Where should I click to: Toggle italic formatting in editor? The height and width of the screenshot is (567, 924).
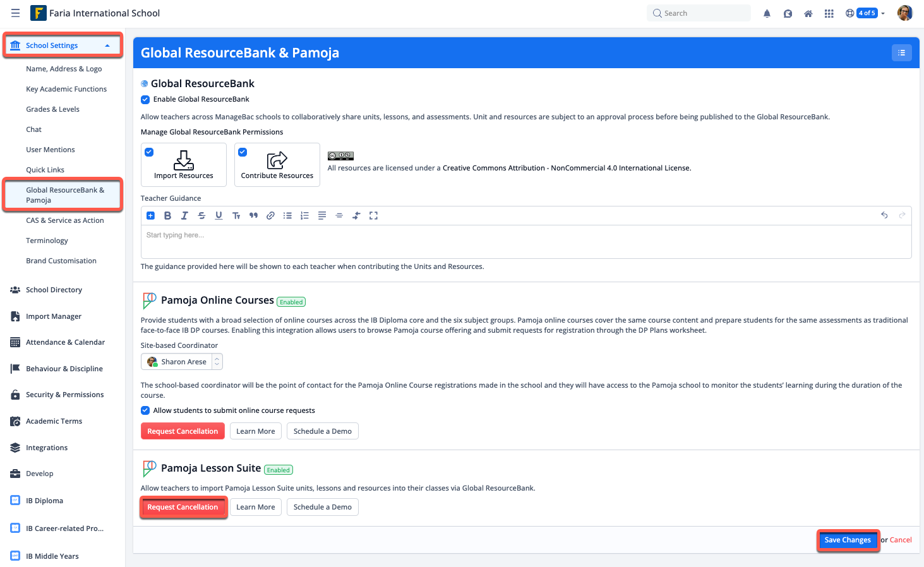tap(184, 215)
